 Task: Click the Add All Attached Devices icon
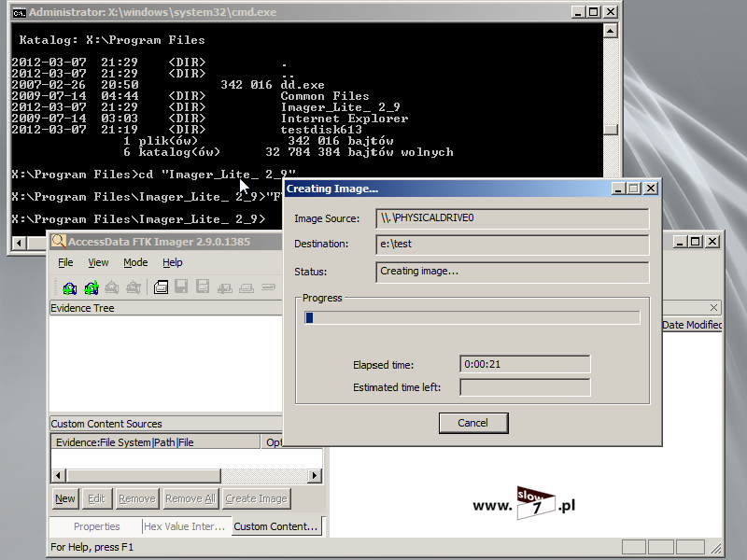(91, 287)
